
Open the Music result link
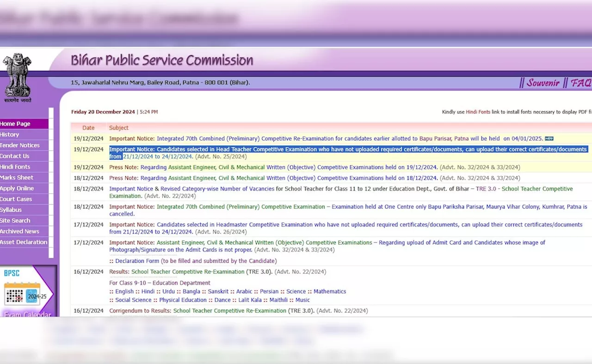pyautogui.click(x=302, y=300)
